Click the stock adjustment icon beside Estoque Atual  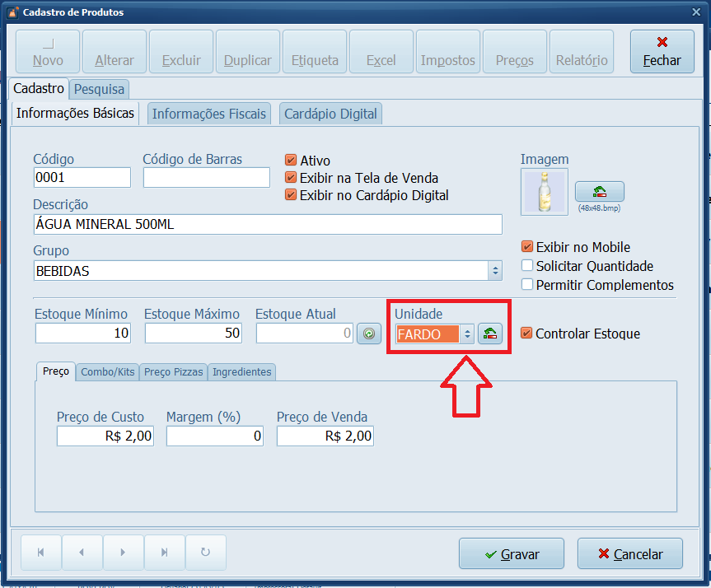(x=368, y=334)
